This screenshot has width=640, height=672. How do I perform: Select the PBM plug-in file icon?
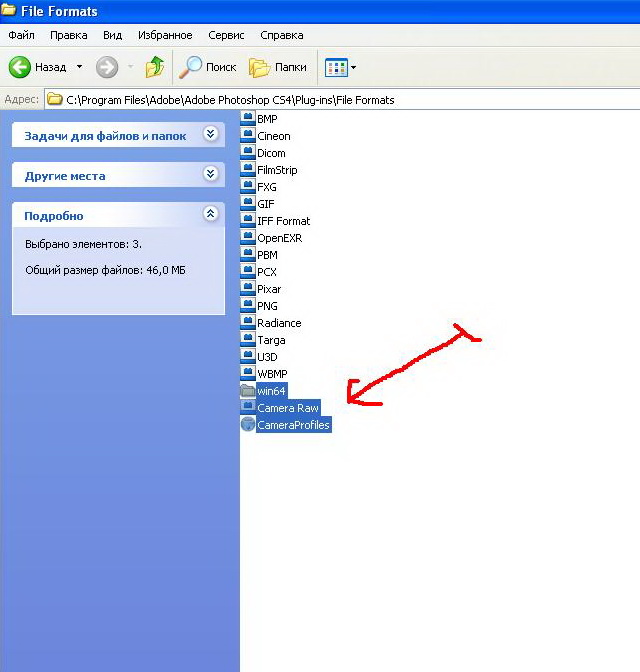(x=248, y=255)
